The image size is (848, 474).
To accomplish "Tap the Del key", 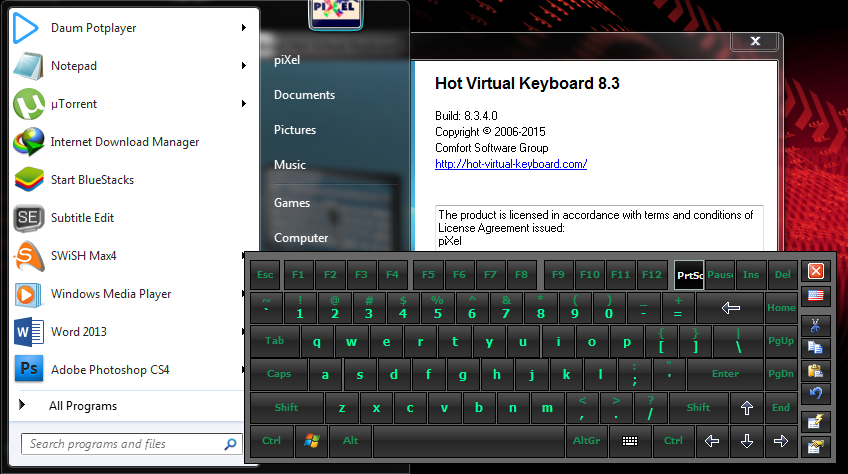I will click(x=783, y=275).
